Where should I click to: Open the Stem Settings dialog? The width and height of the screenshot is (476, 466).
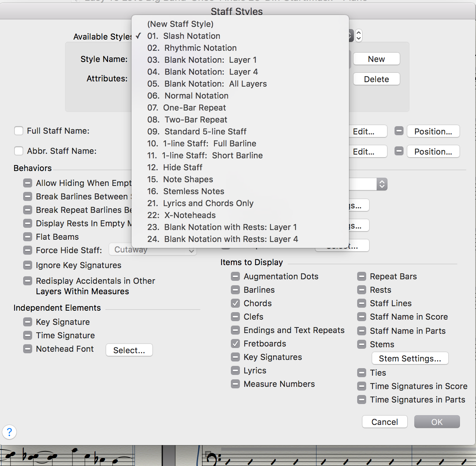click(x=410, y=358)
